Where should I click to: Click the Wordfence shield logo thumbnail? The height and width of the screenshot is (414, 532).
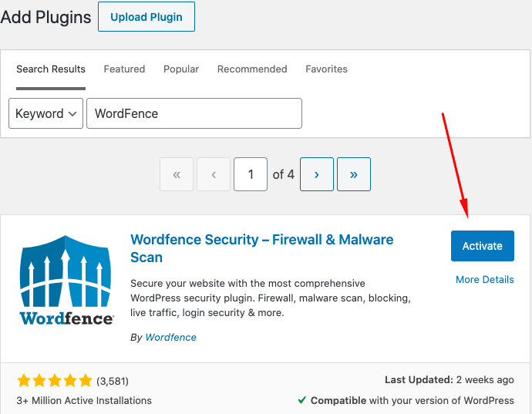pos(66,281)
